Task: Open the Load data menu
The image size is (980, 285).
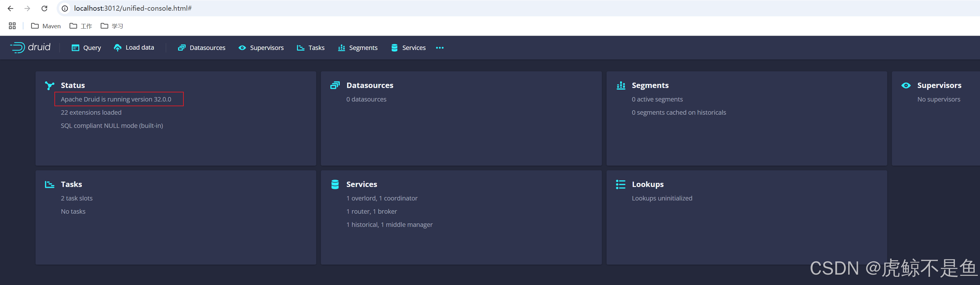Action: point(134,48)
